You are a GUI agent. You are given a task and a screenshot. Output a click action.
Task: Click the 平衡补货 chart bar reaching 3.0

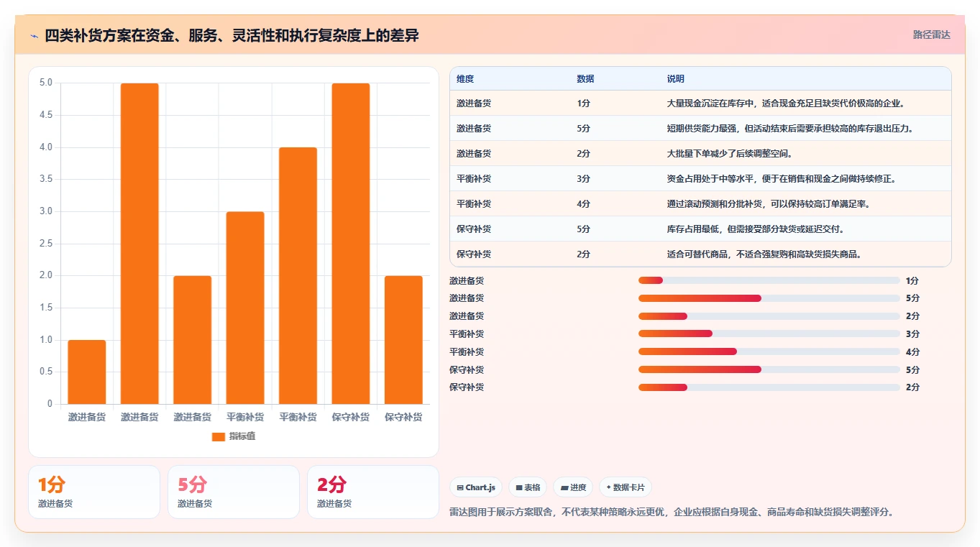(245, 308)
